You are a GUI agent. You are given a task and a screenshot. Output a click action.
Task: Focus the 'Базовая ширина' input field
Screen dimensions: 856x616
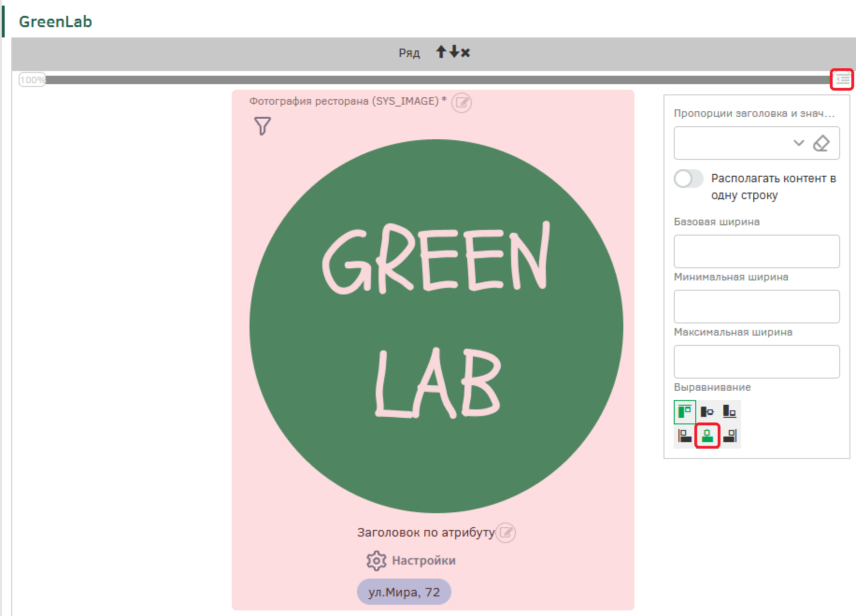point(756,251)
